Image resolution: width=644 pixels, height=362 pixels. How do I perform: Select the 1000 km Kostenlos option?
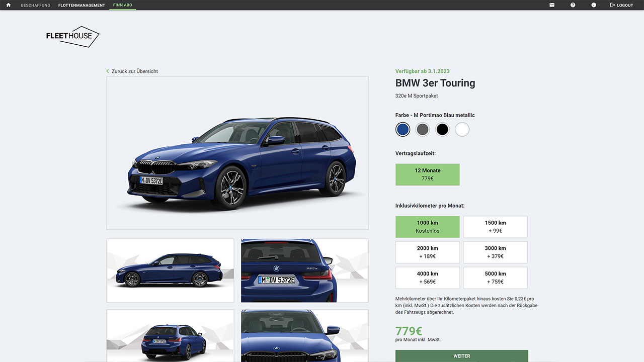tap(428, 227)
